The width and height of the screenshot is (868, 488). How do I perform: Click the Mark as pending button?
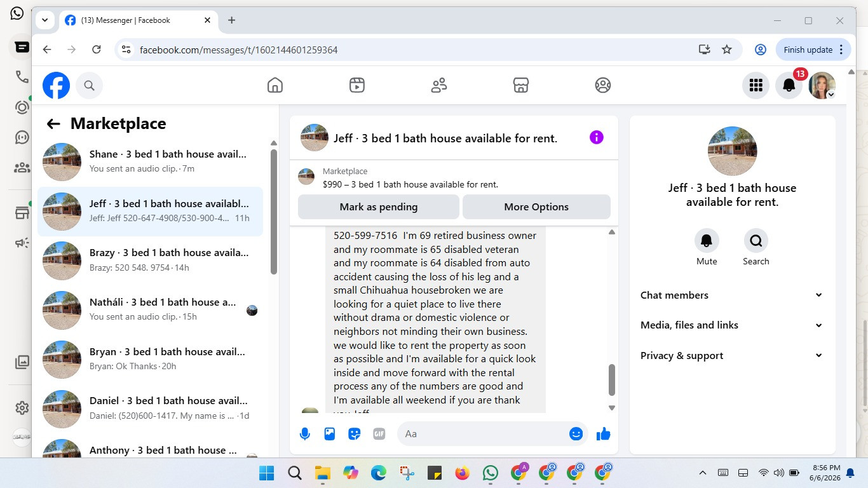(x=379, y=207)
